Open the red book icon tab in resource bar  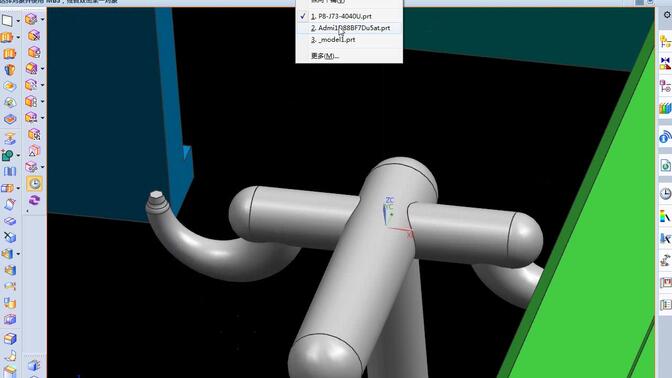[665, 282]
